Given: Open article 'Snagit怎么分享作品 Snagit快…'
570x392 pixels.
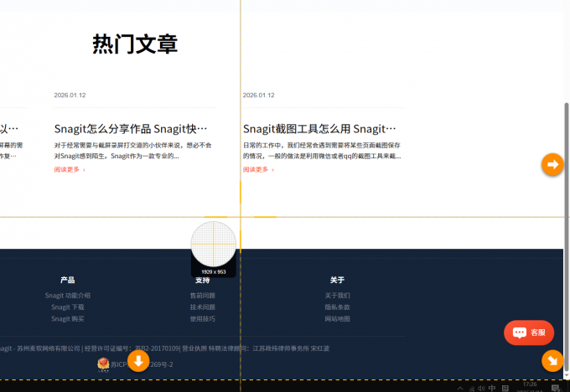Looking at the screenshot, I should [x=131, y=129].
